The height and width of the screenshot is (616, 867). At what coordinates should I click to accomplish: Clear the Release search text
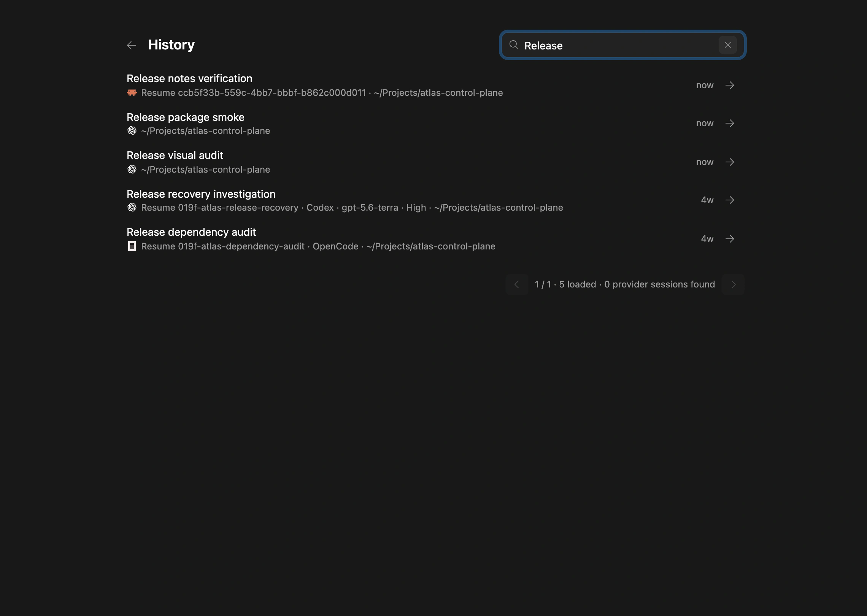(728, 45)
